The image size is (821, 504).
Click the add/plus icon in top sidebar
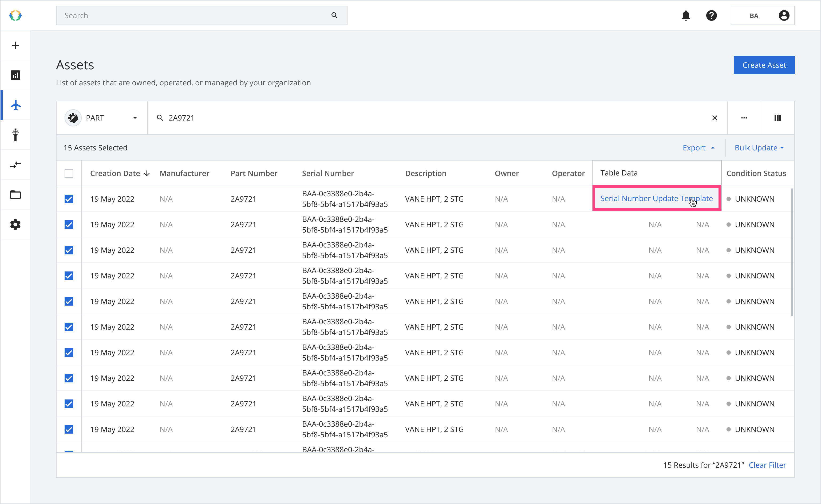point(15,45)
